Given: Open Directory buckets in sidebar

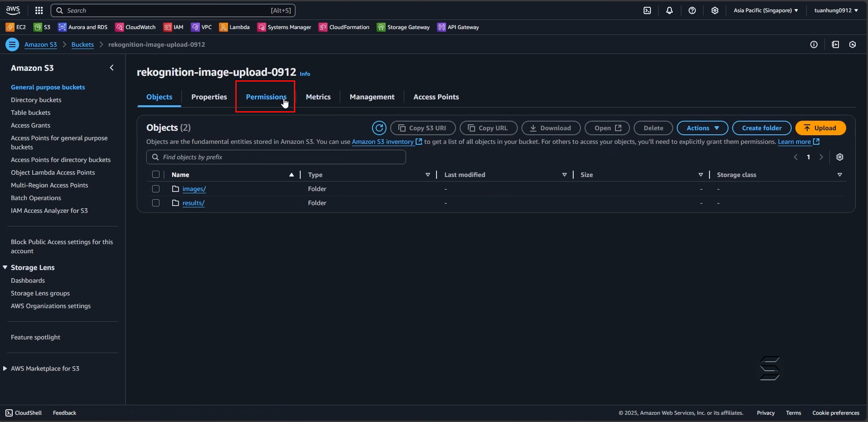Looking at the screenshot, I should coord(36,100).
